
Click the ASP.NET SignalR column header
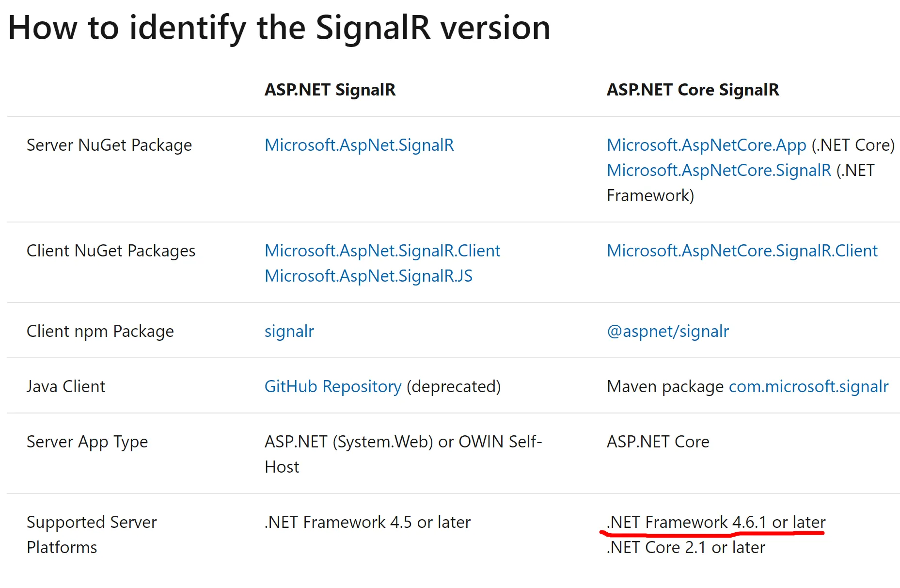(330, 90)
